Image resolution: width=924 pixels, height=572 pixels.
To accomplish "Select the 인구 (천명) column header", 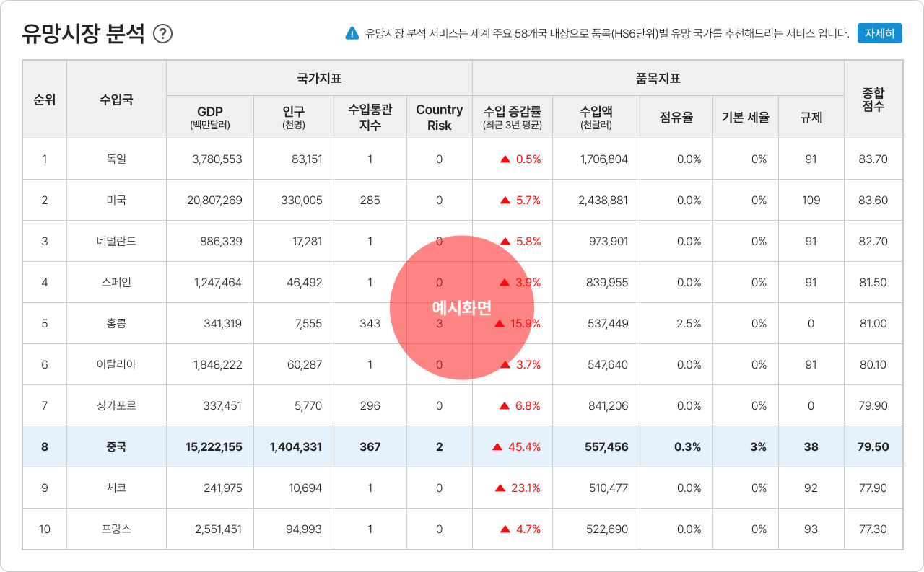I will pyautogui.click(x=294, y=117).
